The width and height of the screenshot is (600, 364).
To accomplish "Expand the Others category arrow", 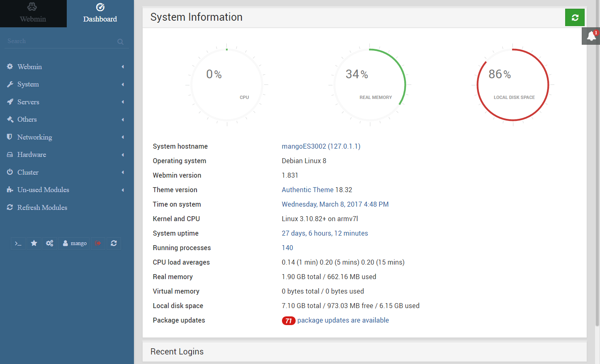I will pyautogui.click(x=123, y=120).
